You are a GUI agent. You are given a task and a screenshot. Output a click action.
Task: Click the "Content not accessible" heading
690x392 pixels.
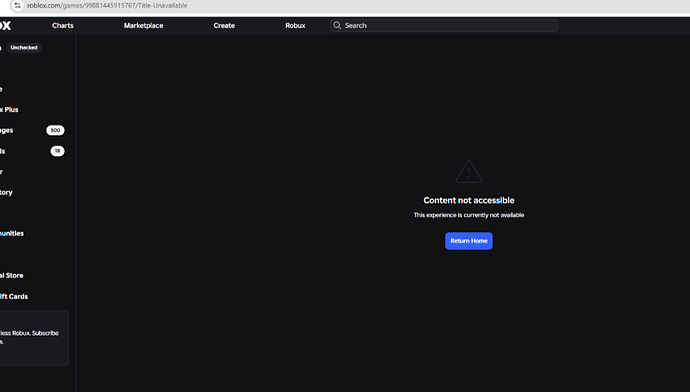tap(469, 200)
